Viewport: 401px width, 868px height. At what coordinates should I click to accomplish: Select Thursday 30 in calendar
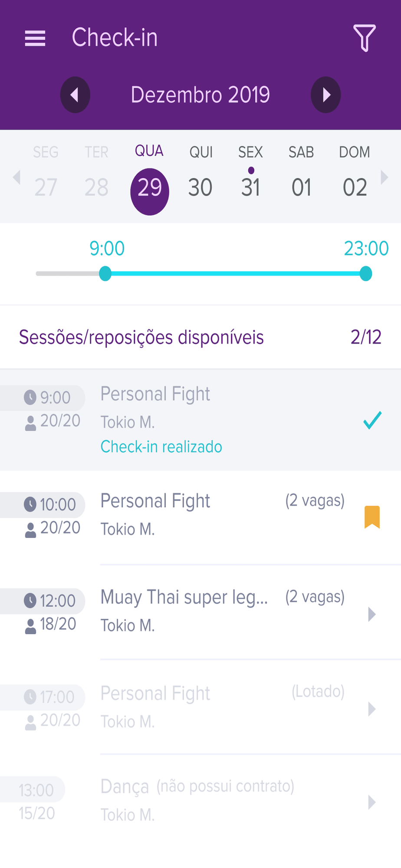200,187
